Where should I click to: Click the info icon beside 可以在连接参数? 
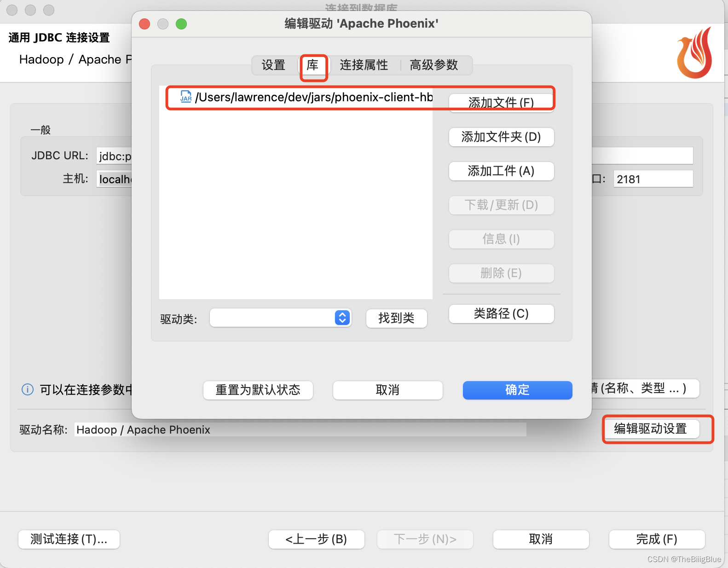tap(28, 389)
